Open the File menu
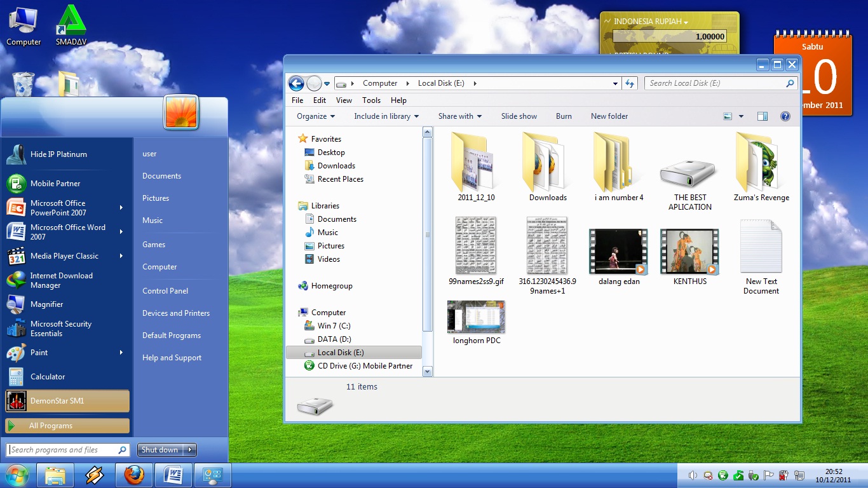 click(x=297, y=100)
